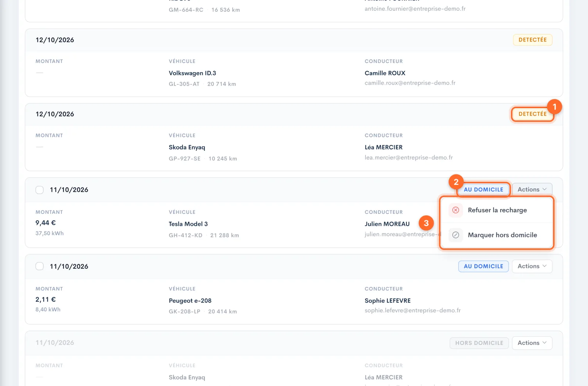Screen dimensions: 588x386
Task: Click the DETECTÉE badge on the Léa MERCIER Skoda Enyaq card
Action: click(x=533, y=114)
